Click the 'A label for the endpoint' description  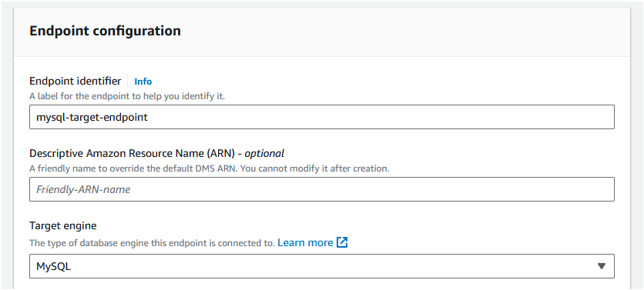pyautogui.click(x=127, y=96)
